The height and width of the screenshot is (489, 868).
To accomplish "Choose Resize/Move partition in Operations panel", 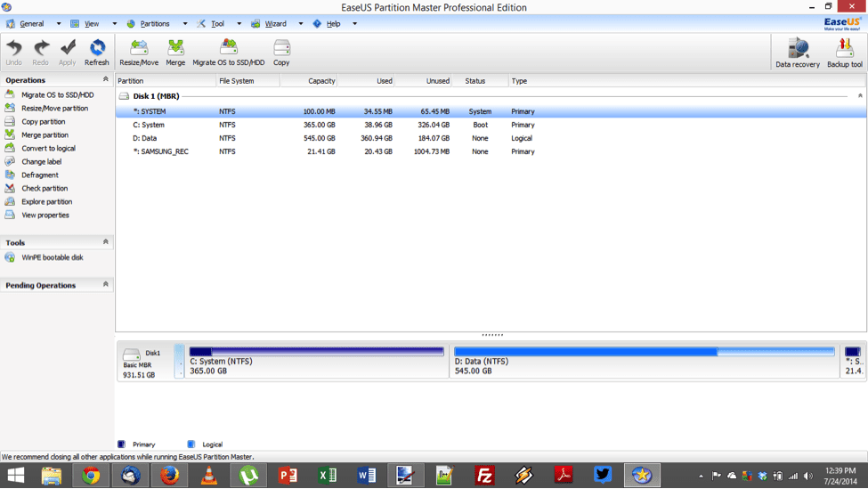I will pyautogui.click(x=55, y=108).
